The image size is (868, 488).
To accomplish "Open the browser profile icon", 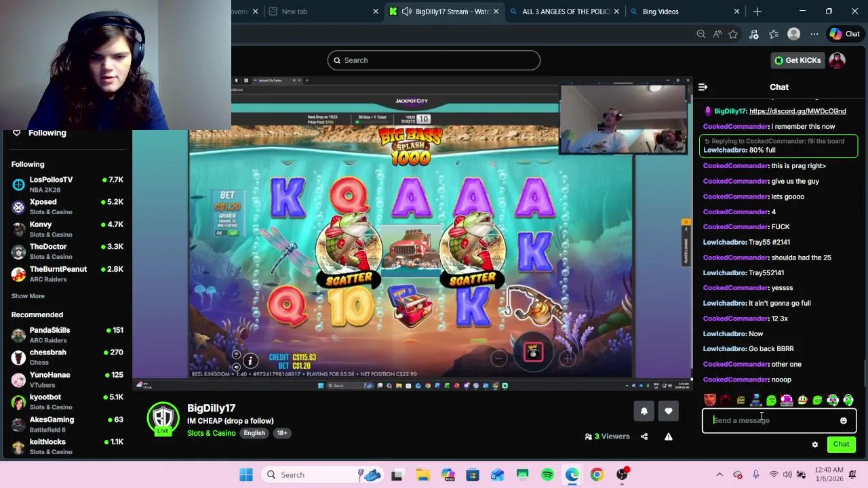I will coord(793,34).
